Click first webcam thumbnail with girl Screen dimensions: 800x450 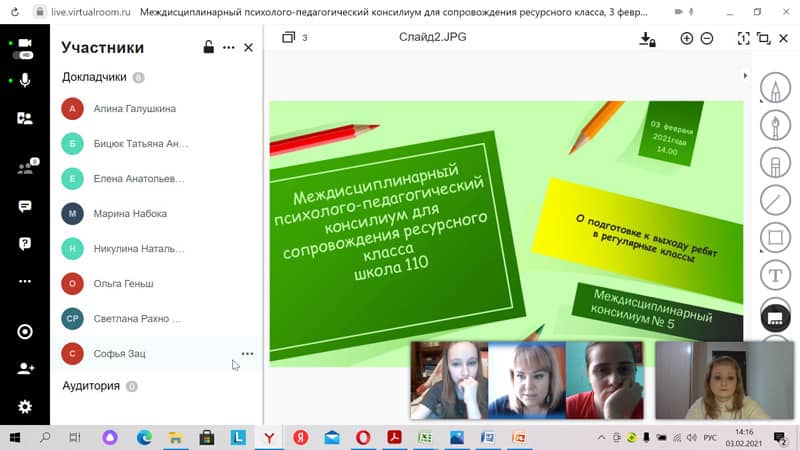[449, 381]
